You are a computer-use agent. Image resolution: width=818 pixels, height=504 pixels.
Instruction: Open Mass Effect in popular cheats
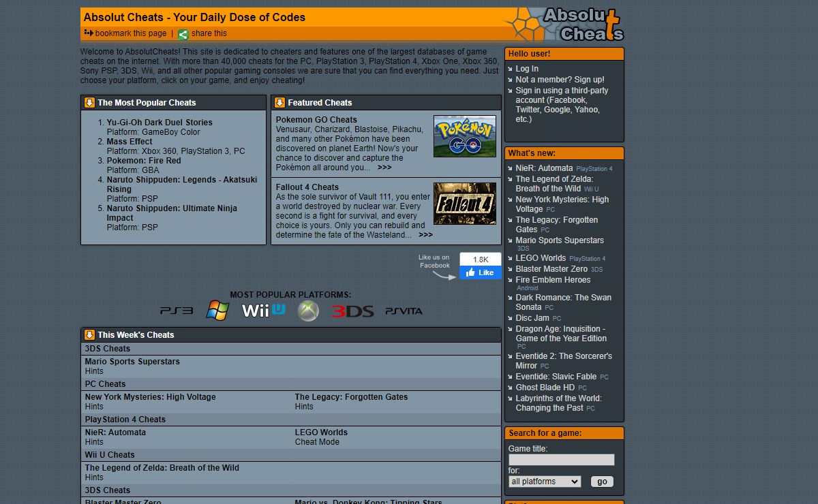point(130,142)
